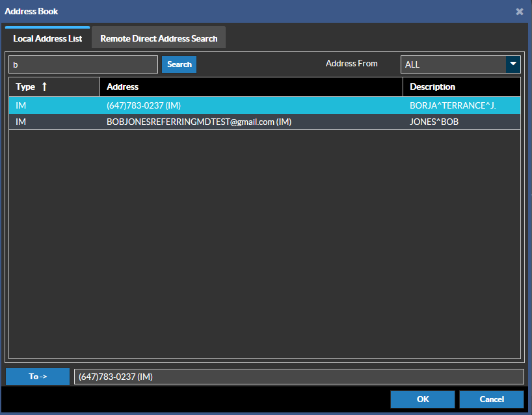Image resolution: width=532 pixels, height=415 pixels.
Task: Sort by the Type column header
Action: [x=26, y=87]
